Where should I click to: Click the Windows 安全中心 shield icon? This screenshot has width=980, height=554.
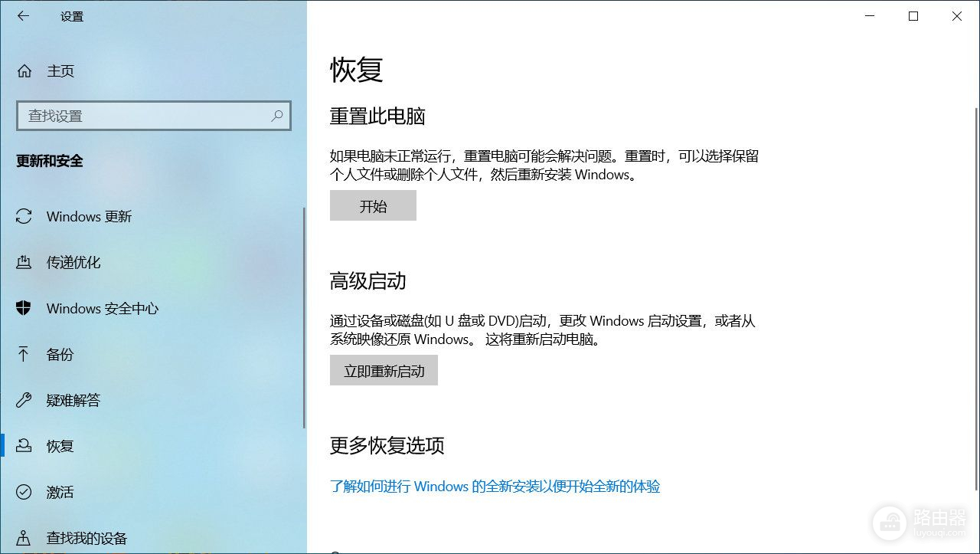pos(24,309)
